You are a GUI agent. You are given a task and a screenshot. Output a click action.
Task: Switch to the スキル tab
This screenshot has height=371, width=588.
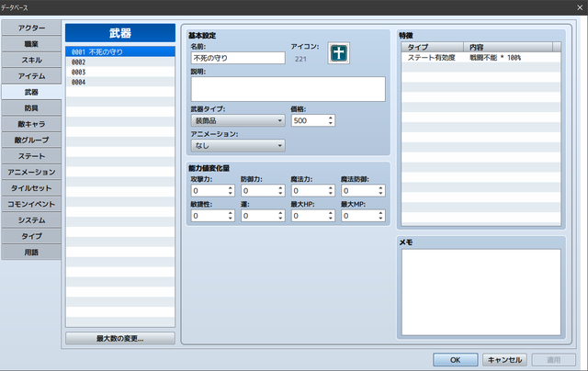31,60
